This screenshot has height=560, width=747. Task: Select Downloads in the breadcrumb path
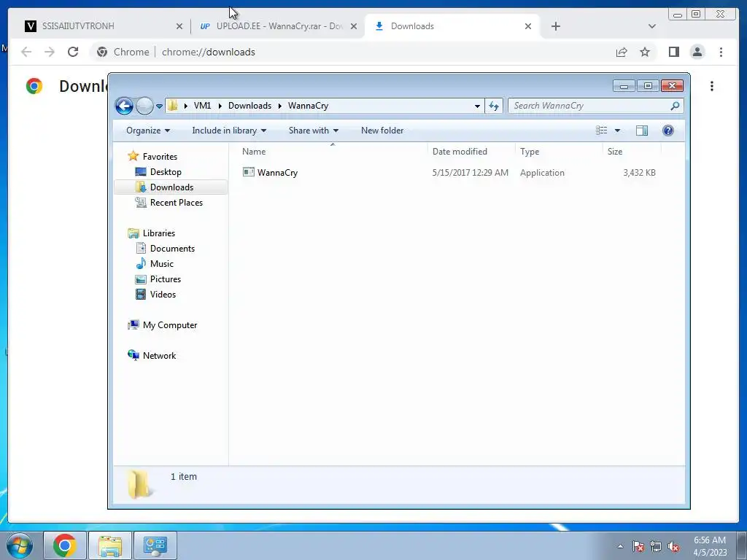[x=249, y=106]
